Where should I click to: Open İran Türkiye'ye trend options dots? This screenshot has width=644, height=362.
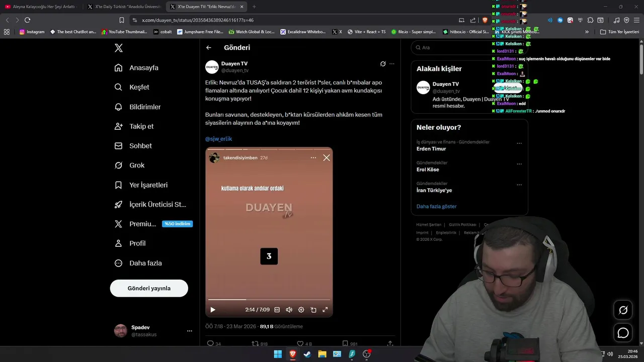[519, 185]
